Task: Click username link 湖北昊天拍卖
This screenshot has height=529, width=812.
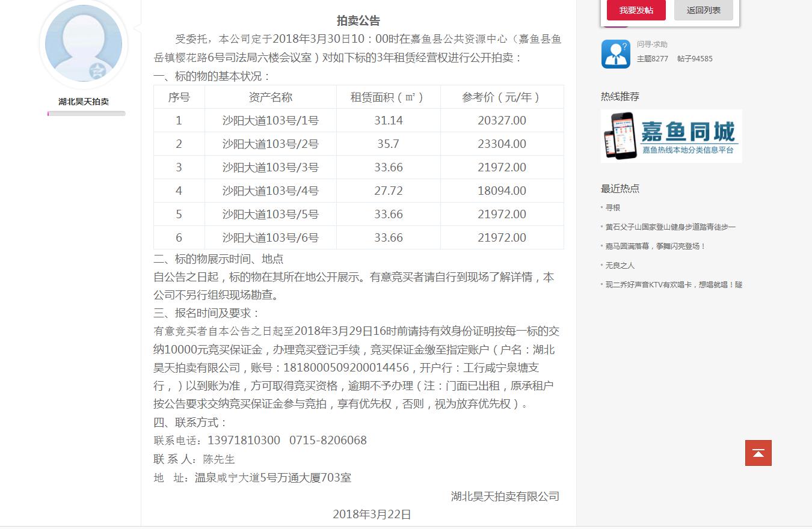Action: coord(84,102)
